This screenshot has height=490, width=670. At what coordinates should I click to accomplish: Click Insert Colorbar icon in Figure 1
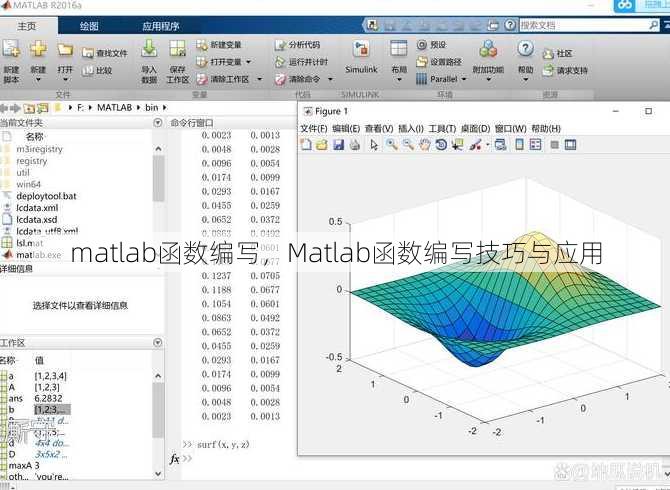[x=520, y=145]
